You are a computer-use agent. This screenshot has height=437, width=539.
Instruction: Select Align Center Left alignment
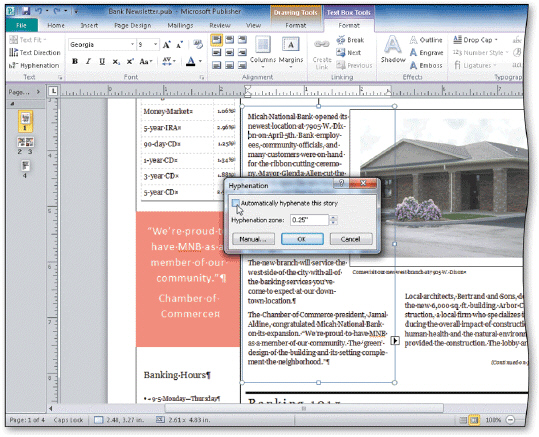click(216, 52)
